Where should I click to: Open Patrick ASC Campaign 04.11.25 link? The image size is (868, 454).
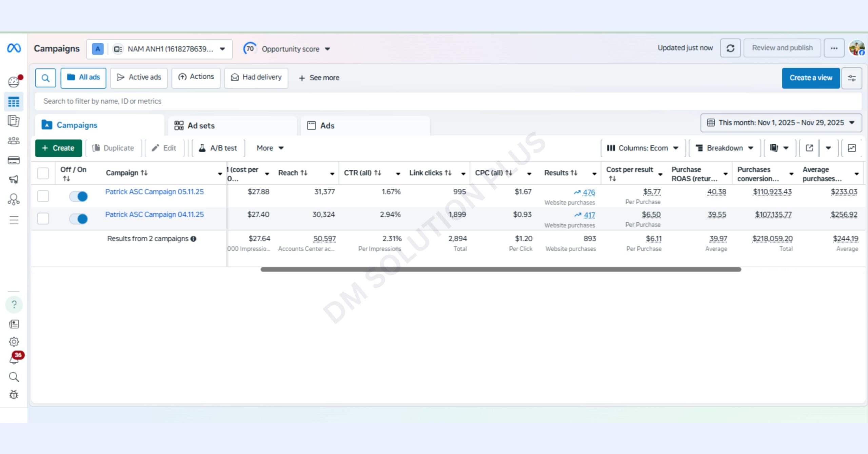(154, 214)
